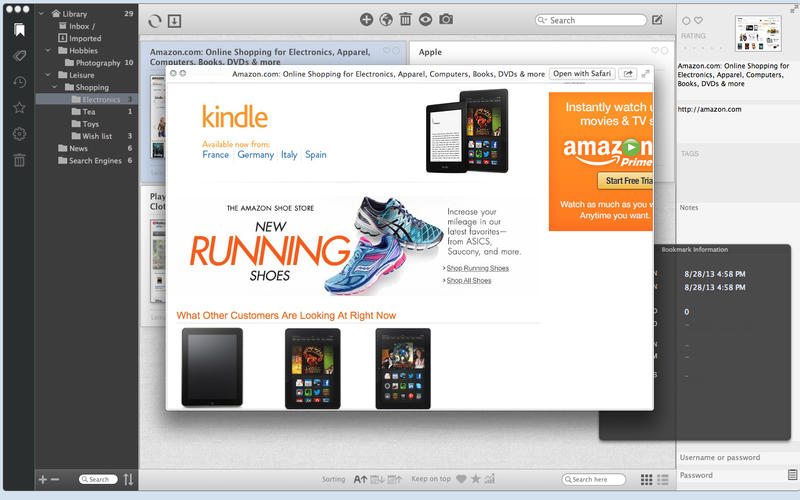Viewport: 800px width, 500px height.
Task: Open the Favorites star section
Action: pos(19,108)
